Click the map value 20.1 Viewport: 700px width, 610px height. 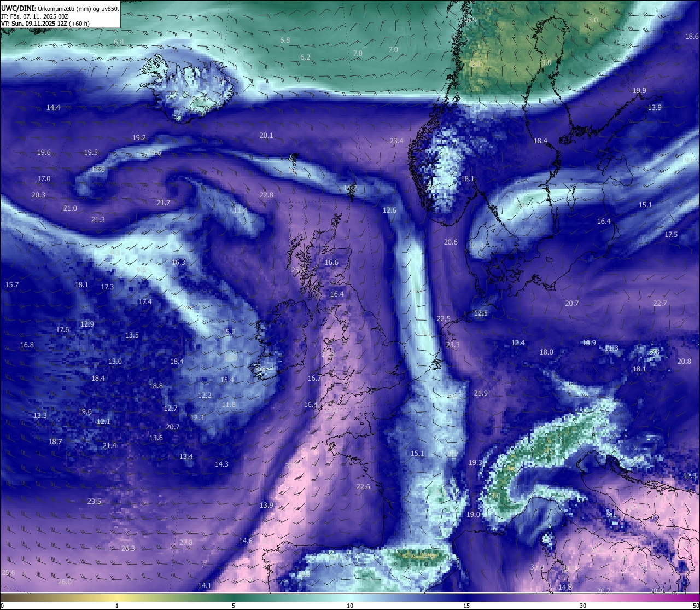pos(266,136)
